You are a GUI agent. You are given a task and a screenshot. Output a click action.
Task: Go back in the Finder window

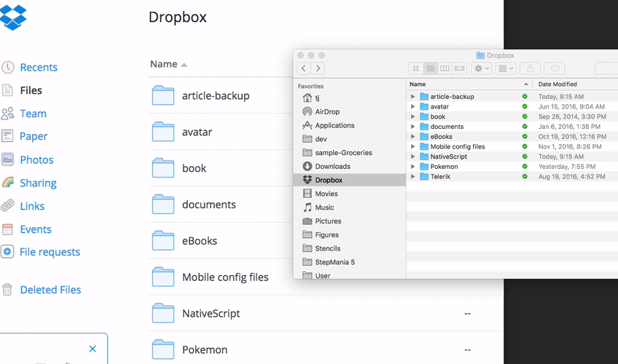click(x=304, y=68)
